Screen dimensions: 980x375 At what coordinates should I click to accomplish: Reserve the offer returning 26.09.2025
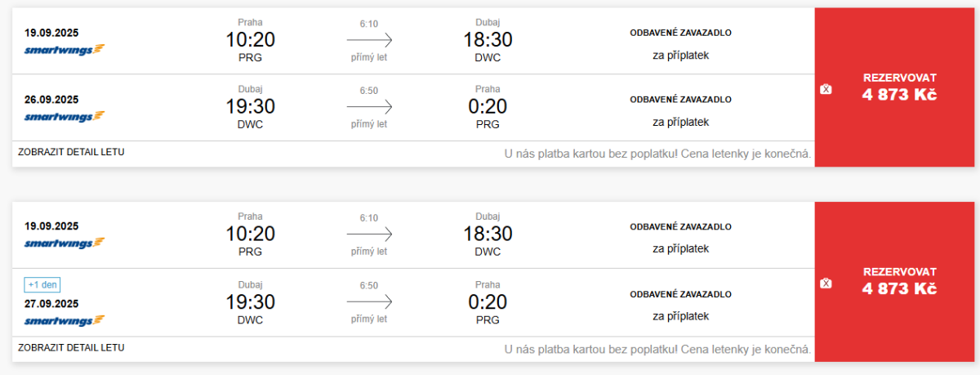[898, 87]
